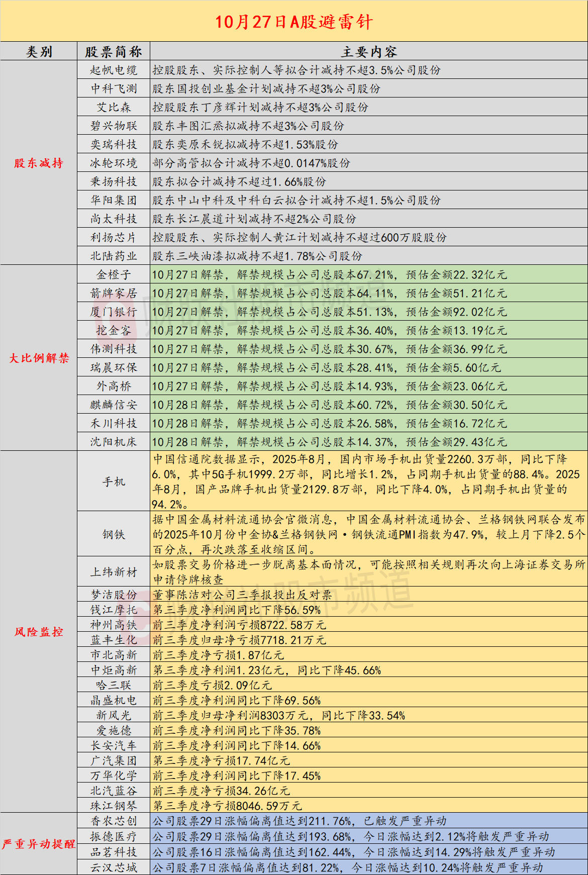
Task: Click "前三季度亏损2.09亿元" text
Action: 212,686
